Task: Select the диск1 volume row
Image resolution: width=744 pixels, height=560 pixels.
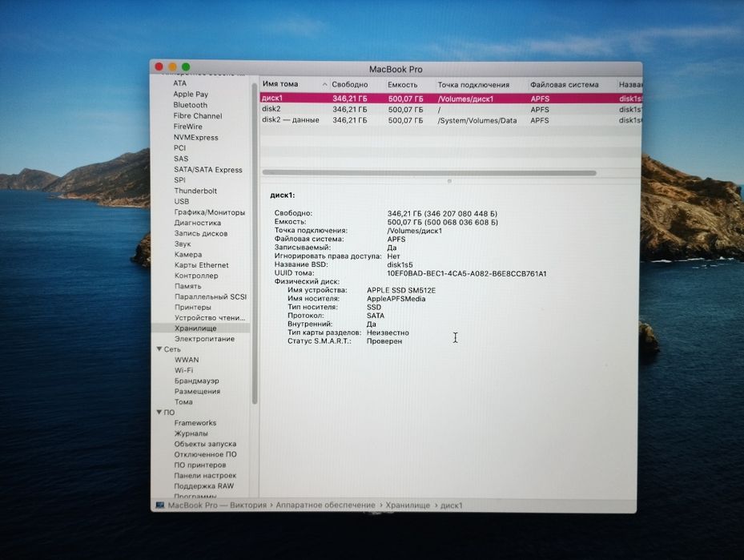Action: pos(451,99)
